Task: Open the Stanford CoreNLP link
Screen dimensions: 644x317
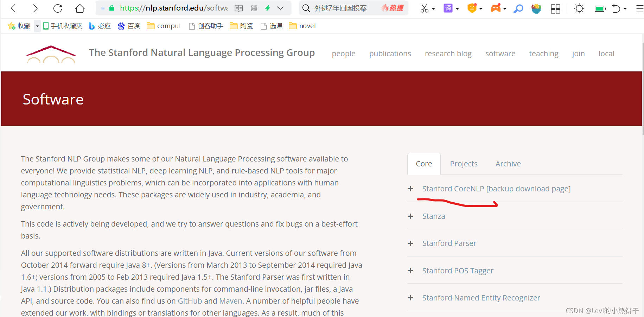Action: 453,189
